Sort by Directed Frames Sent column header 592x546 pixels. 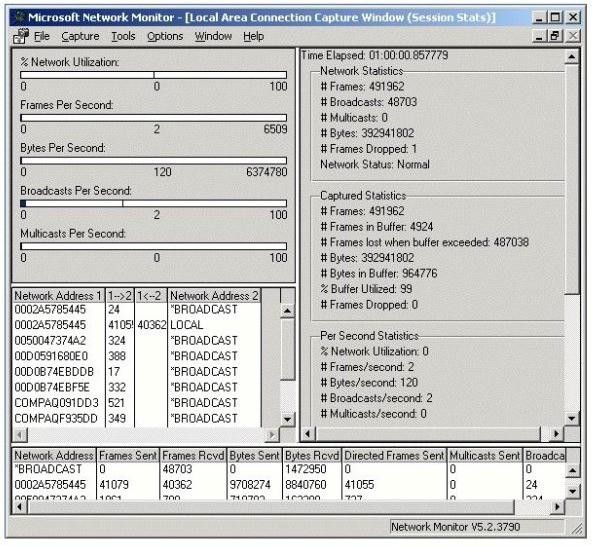coord(395,456)
